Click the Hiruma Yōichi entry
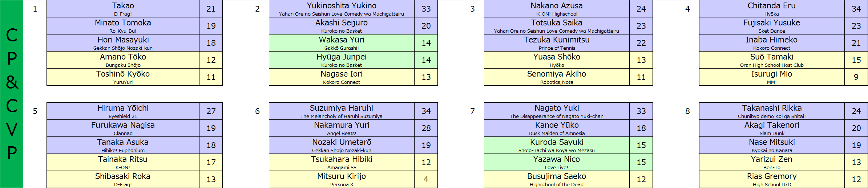This screenshot has height=188, width=868. pyautogui.click(x=123, y=111)
